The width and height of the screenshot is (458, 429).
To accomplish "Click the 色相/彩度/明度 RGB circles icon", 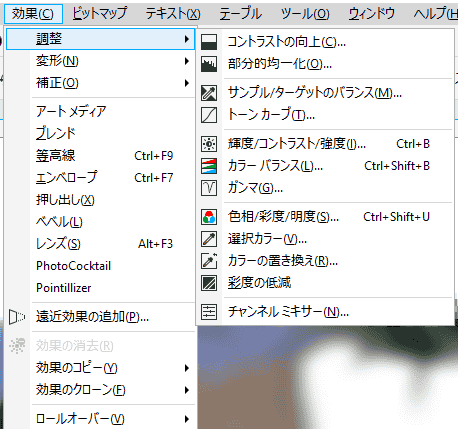I will (209, 217).
